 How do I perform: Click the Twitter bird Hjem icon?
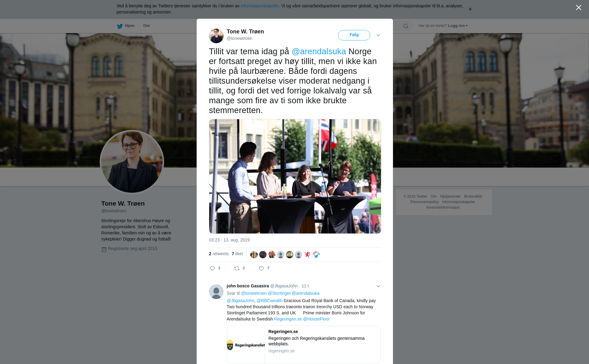point(120,26)
